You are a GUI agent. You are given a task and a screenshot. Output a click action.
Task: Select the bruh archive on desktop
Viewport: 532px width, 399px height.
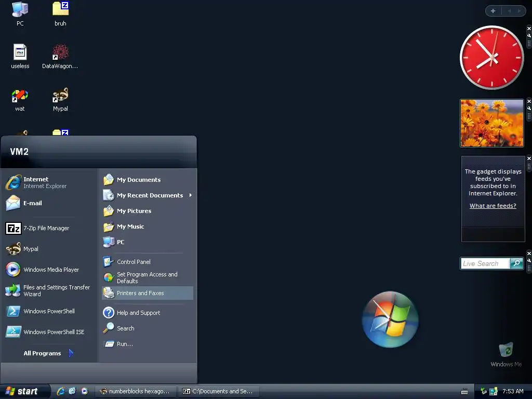[x=60, y=14]
